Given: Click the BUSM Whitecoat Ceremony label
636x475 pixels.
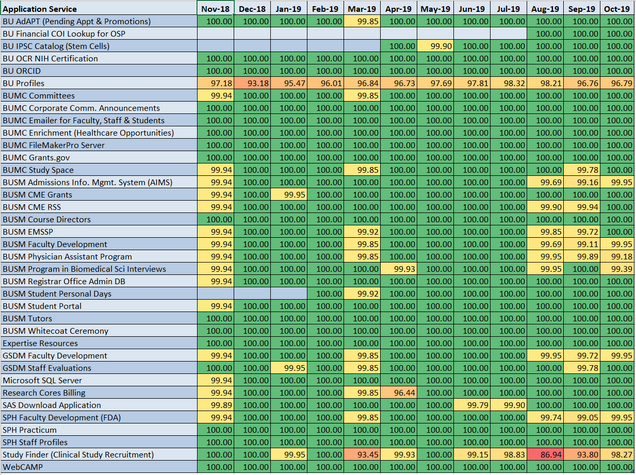Looking at the screenshot, I should (99, 331).
